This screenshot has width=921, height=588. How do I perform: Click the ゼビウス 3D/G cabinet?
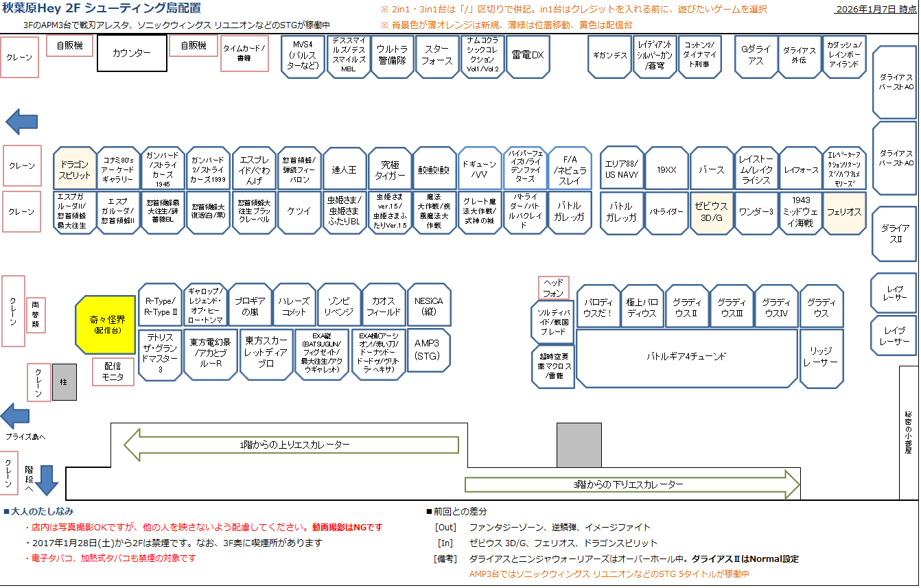click(x=712, y=213)
